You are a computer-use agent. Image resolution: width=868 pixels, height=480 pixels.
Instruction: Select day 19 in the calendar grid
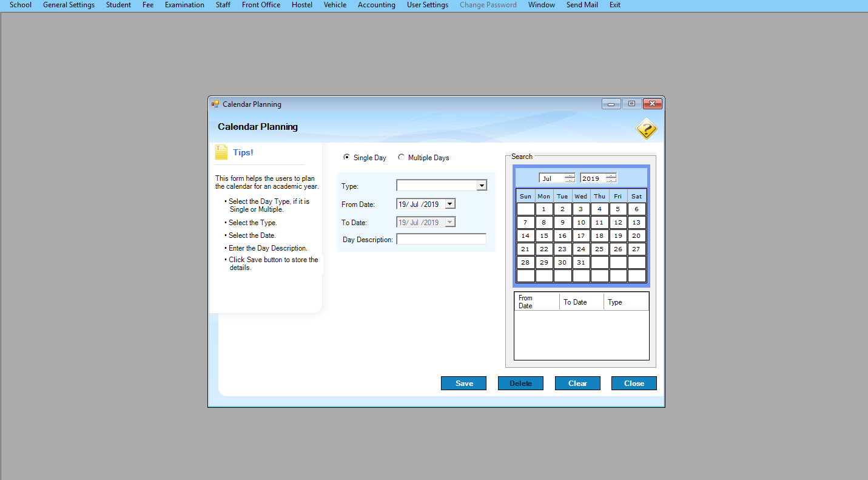(x=617, y=236)
